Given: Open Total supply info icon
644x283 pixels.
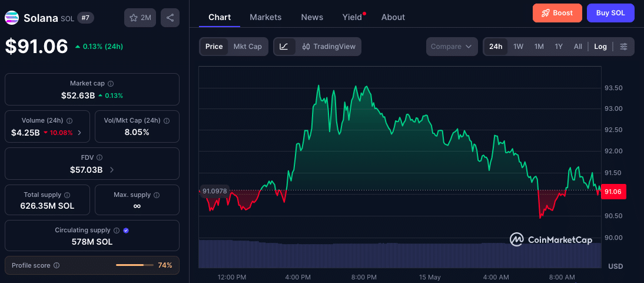Looking at the screenshot, I should pos(67,195).
